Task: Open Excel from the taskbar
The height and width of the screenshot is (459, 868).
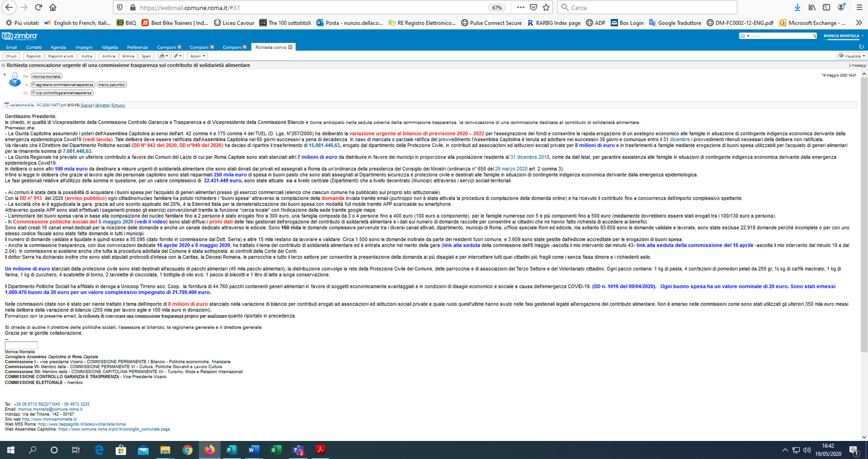Action: coord(276,449)
